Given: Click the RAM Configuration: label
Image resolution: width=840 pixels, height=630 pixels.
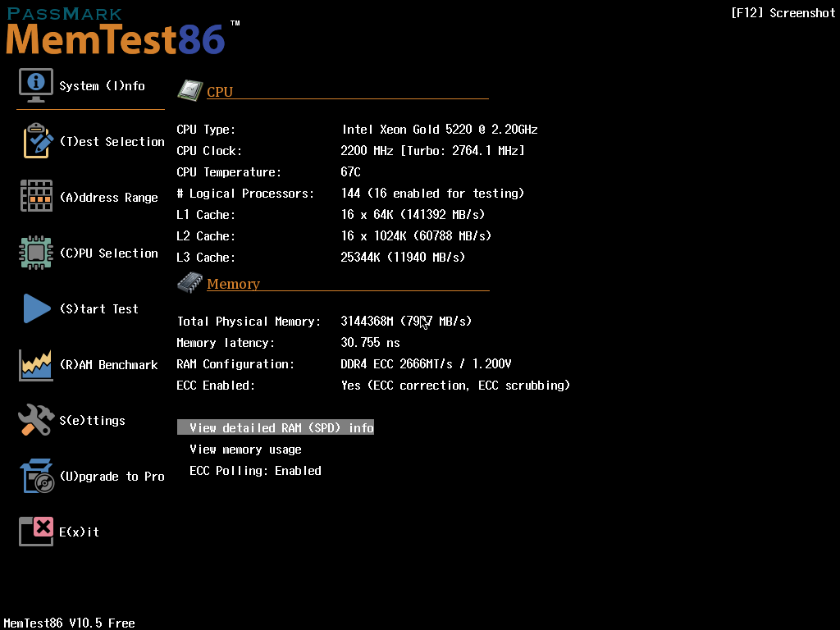Looking at the screenshot, I should 235,364.
